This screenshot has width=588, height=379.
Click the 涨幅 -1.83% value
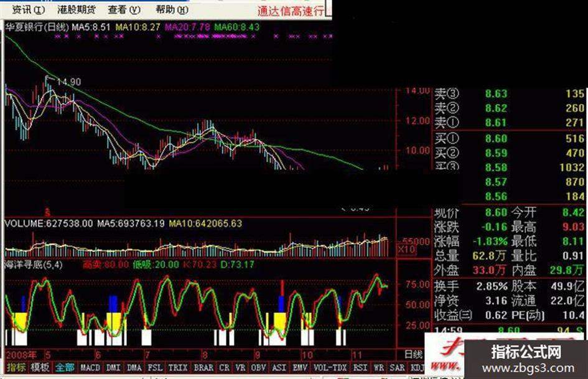[x=490, y=241]
